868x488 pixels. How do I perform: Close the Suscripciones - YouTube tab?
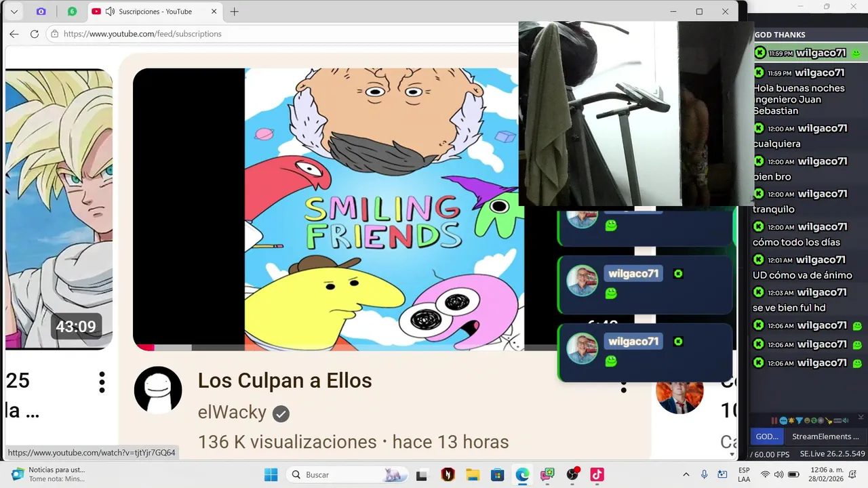(214, 12)
